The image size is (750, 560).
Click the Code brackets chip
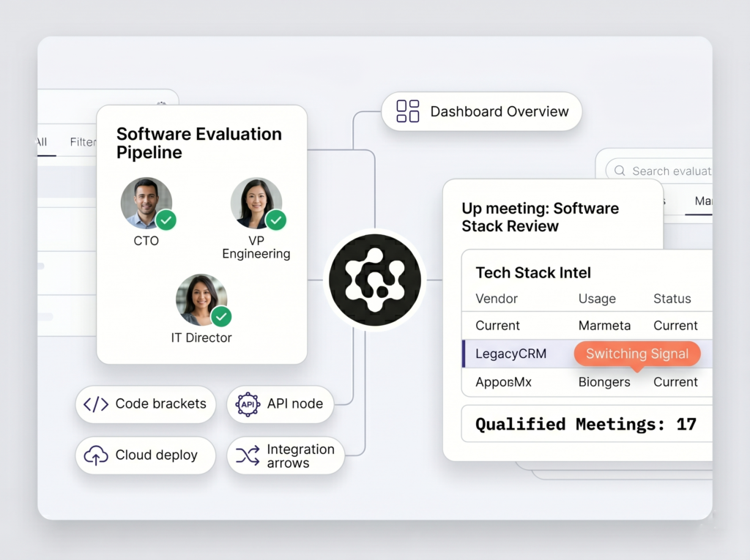[x=146, y=404]
